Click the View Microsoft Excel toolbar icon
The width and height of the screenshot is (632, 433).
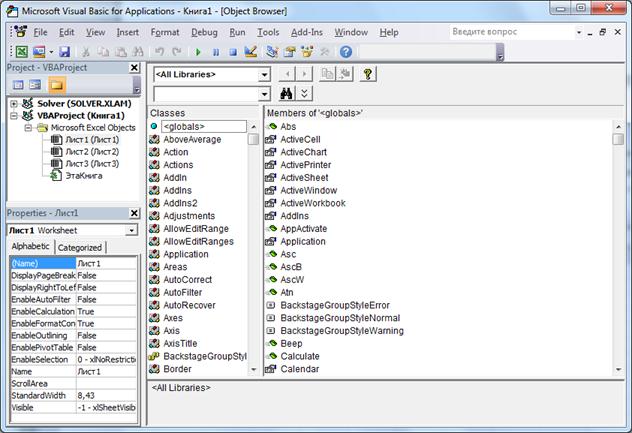coord(21,52)
